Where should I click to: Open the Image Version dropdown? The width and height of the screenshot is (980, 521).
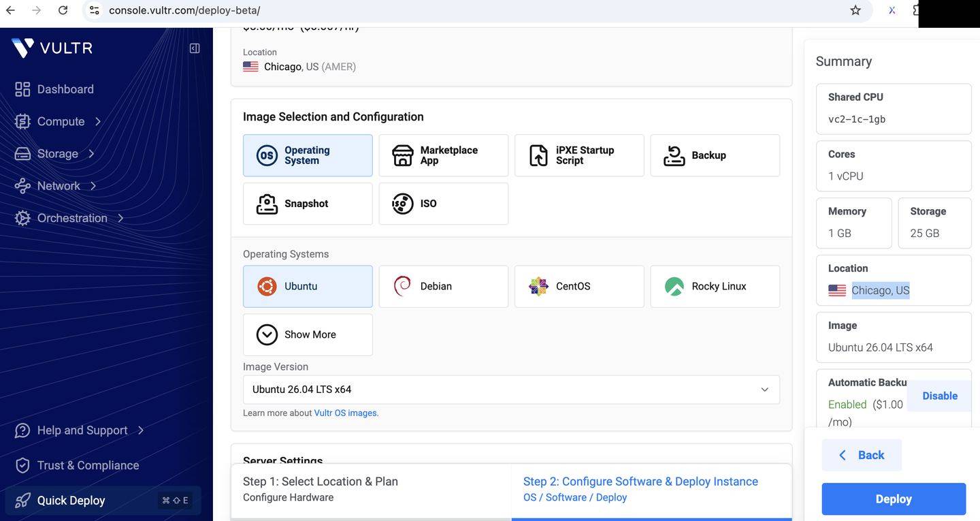point(511,390)
